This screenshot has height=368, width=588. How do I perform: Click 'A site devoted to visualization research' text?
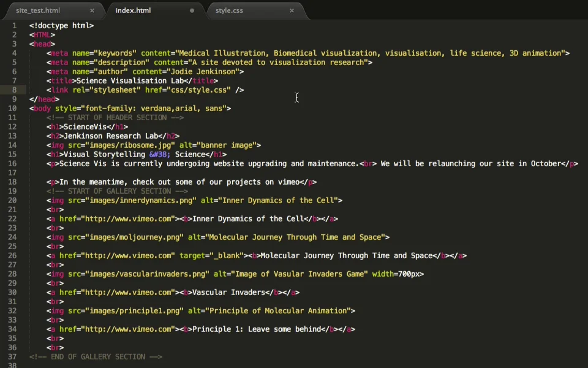tap(278, 63)
